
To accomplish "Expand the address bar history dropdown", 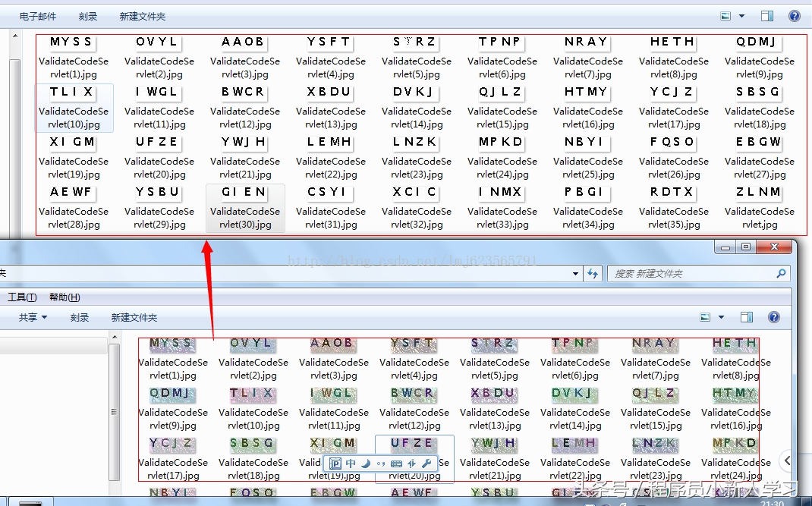I will click(576, 273).
